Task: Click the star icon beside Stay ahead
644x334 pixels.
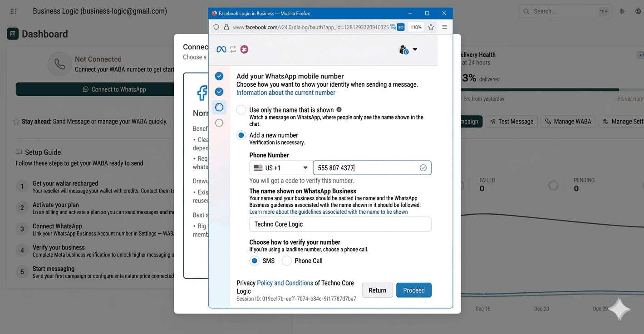Action: tap(16, 122)
